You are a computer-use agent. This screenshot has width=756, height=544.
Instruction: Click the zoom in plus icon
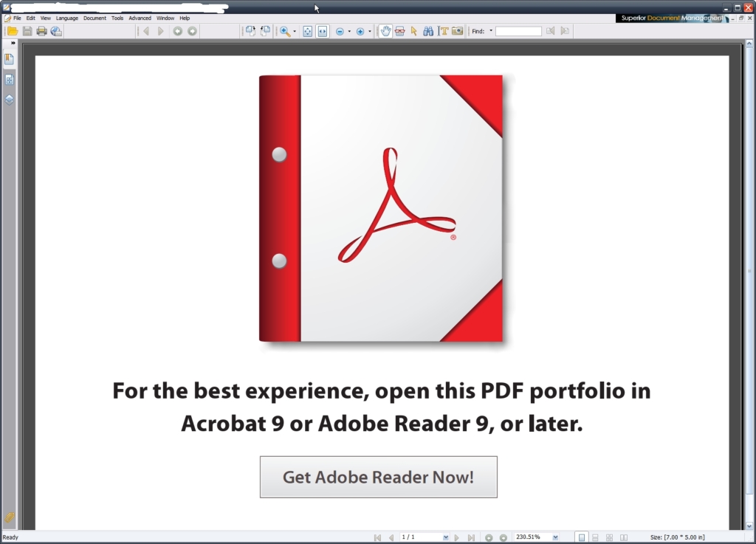pos(360,31)
